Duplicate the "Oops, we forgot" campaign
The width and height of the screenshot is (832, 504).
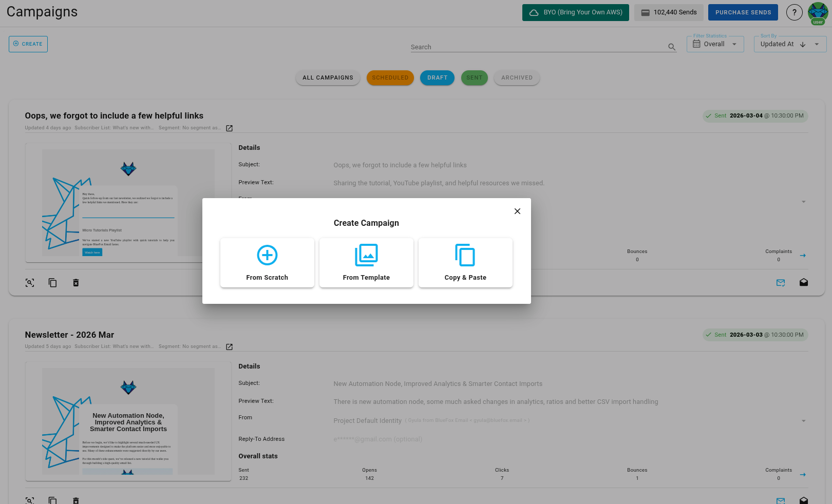tap(52, 283)
